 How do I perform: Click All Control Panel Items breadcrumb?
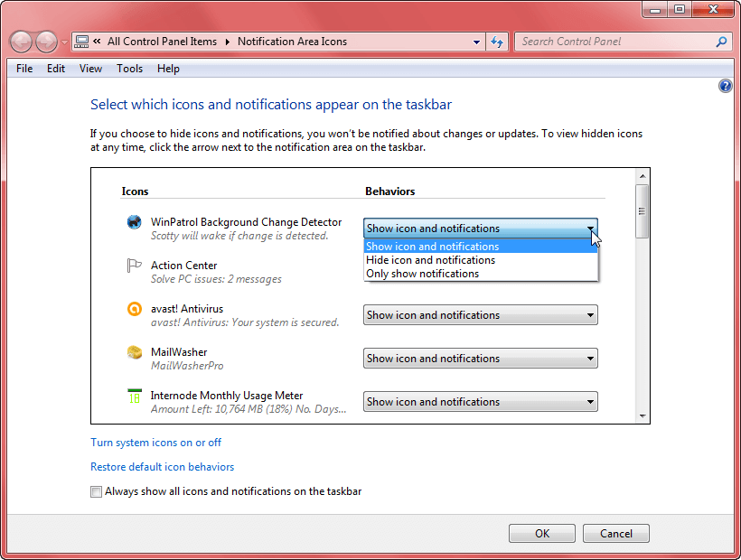pyautogui.click(x=162, y=42)
